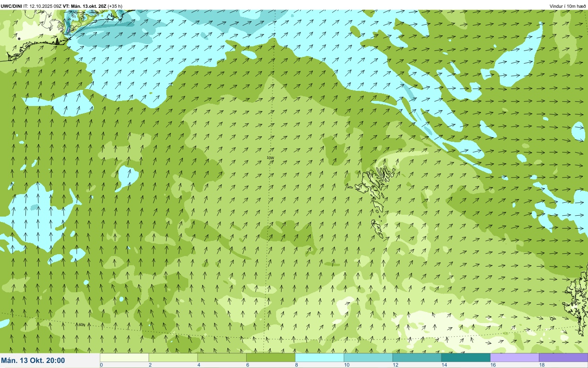
Task: Click the '60N' latitude label on map
Action: pyautogui.click(x=81, y=324)
